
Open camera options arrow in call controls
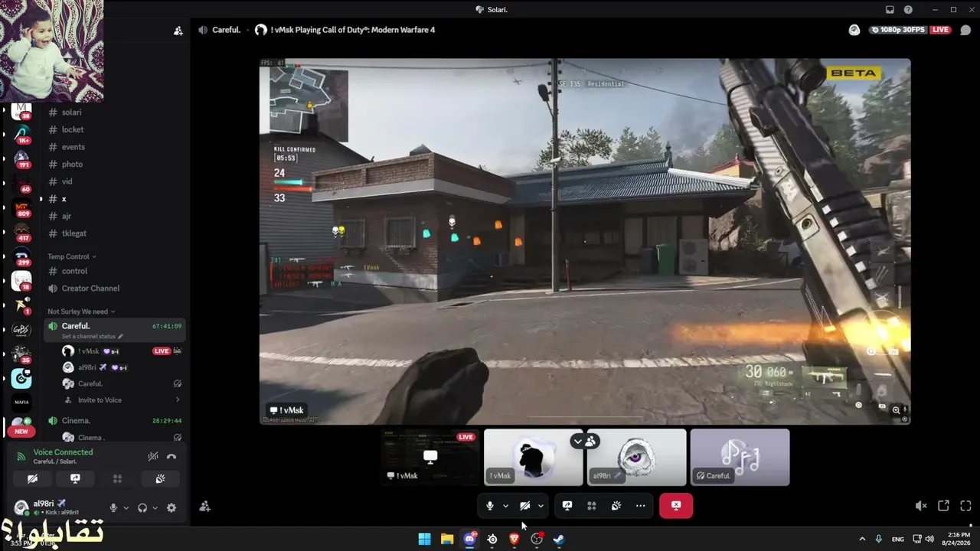click(541, 506)
